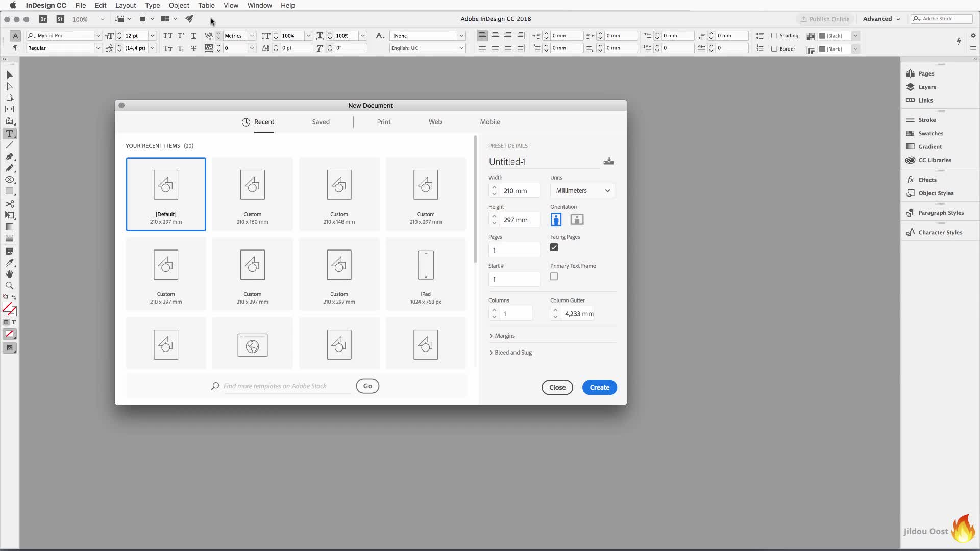This screenshot has width=980, height=551.
Task: Open the Metrics kerning dropdown
Action: [x=252, y=36]
